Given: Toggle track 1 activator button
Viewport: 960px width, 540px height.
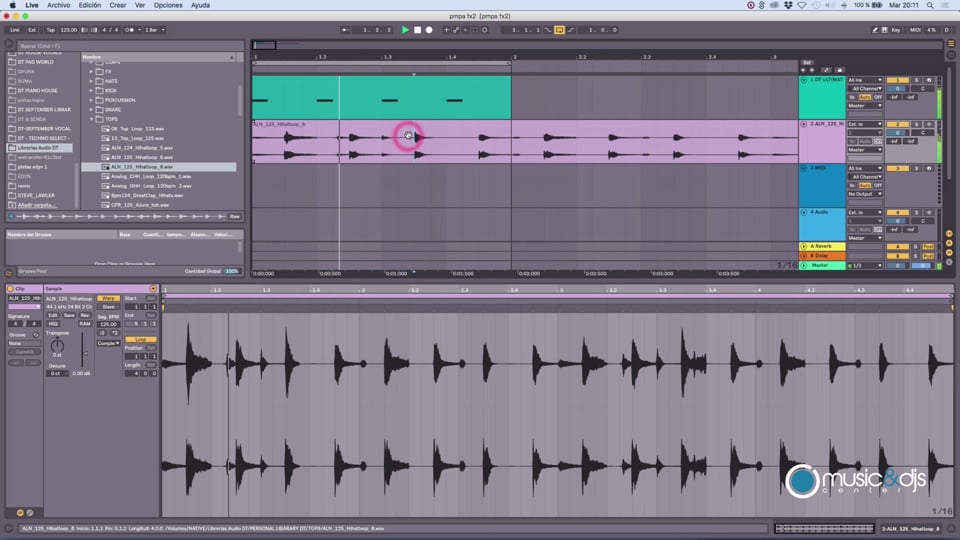Looking at the screenshot, I should 898,80.
